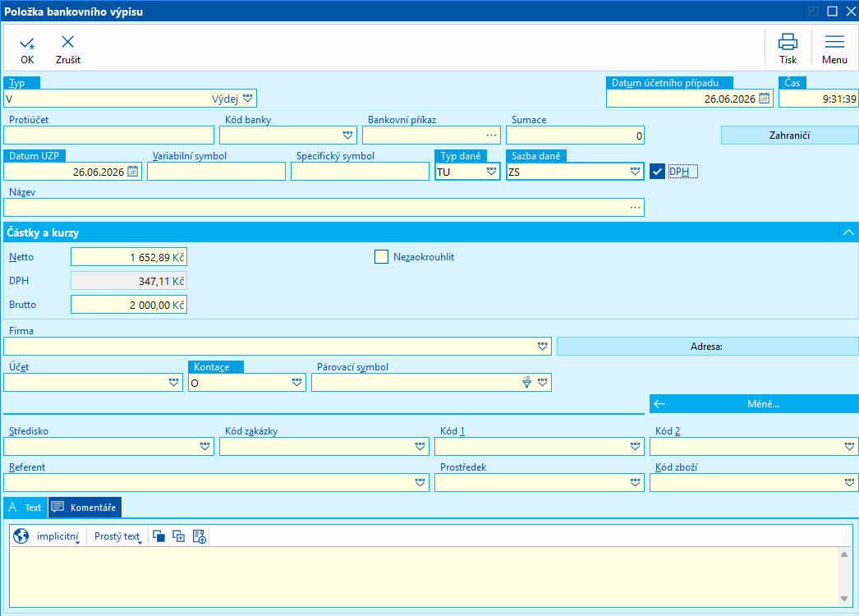Click the Sumace field
859x616 pixels.
(x=575, y=136)
